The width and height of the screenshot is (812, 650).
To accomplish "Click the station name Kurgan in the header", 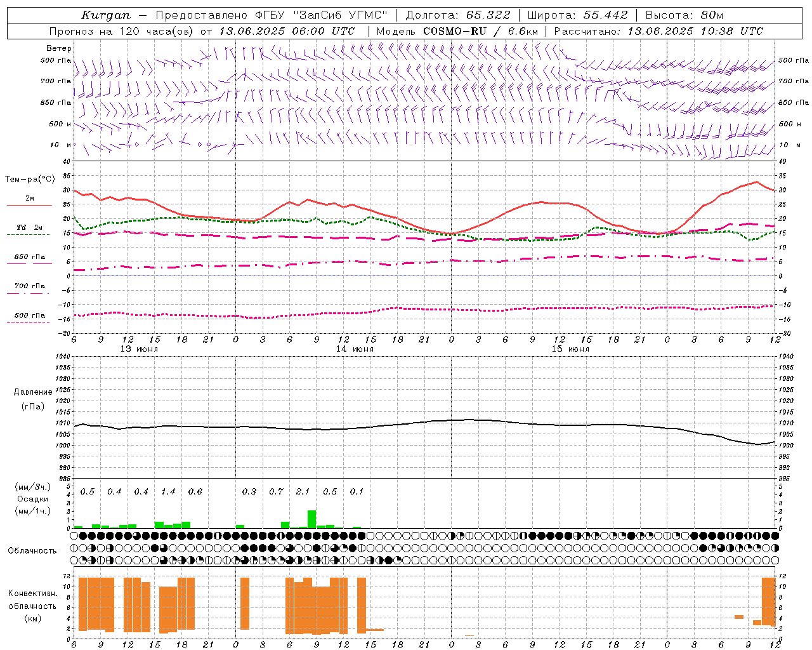I will pos(106,15).
